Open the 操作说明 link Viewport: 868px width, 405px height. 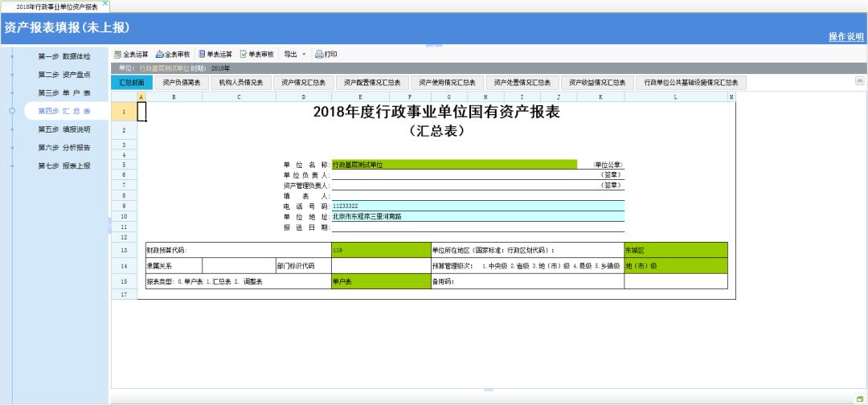point(845,37)
